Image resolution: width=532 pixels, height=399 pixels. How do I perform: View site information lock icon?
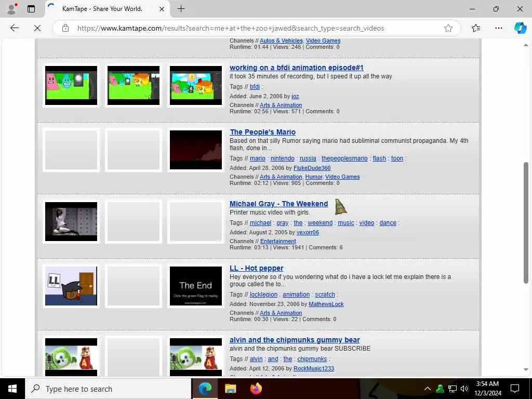65,28
